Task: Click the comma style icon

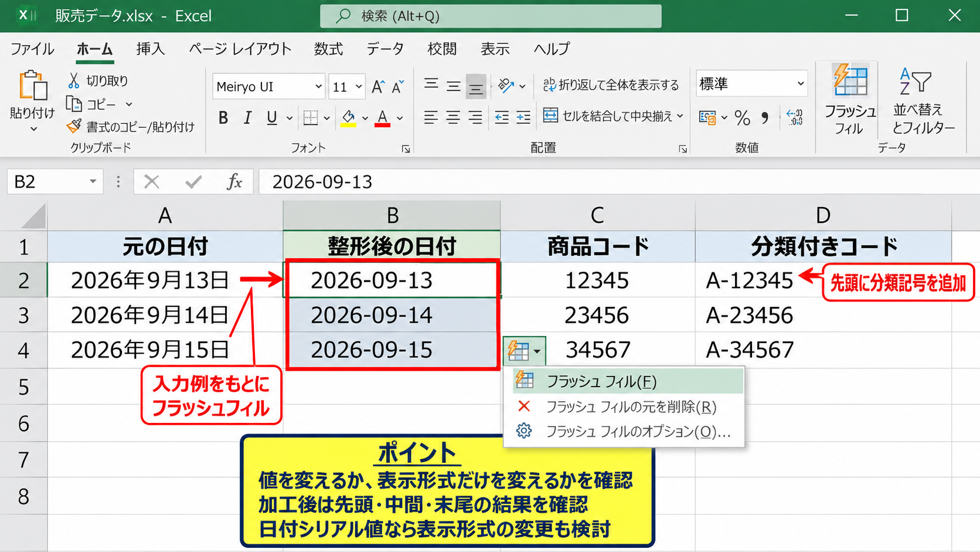Action: (765, 118)
